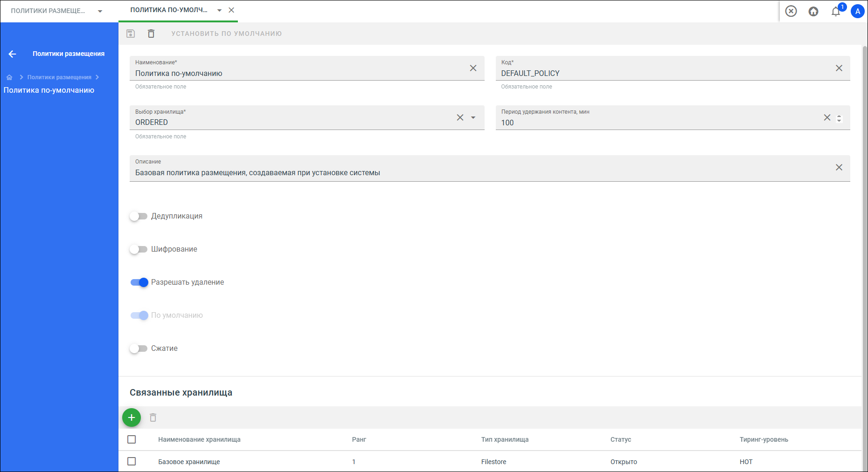Screen dimensions: 868x472
Task: Close the Политика по-умолч... tab
Action: 231,10
